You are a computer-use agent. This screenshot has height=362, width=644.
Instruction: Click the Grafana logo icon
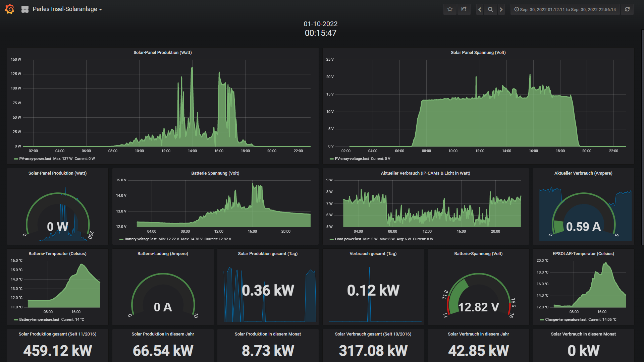10,9
